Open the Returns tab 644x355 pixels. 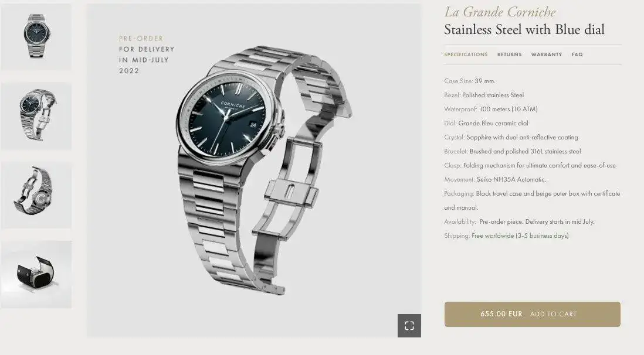[509, 54]
